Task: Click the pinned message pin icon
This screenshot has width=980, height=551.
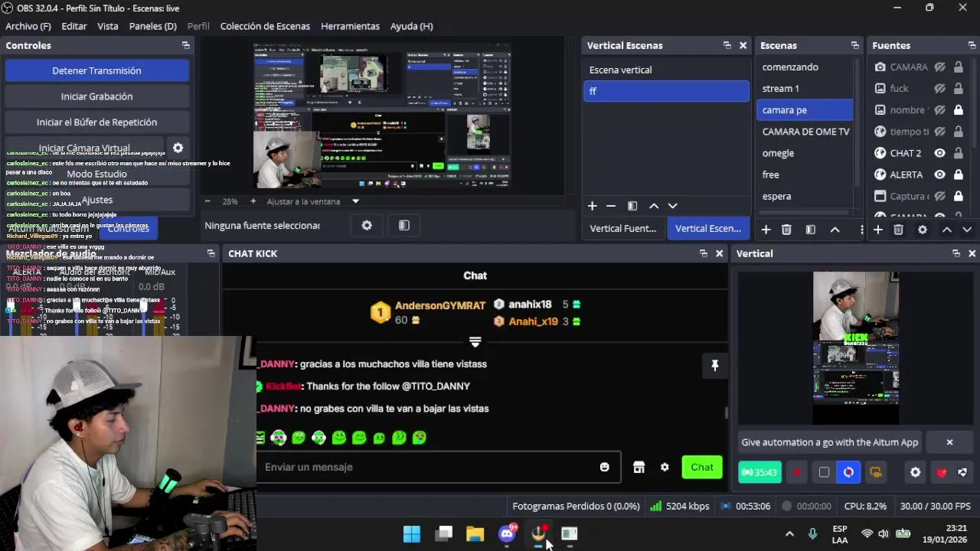Action: [715, 366]
